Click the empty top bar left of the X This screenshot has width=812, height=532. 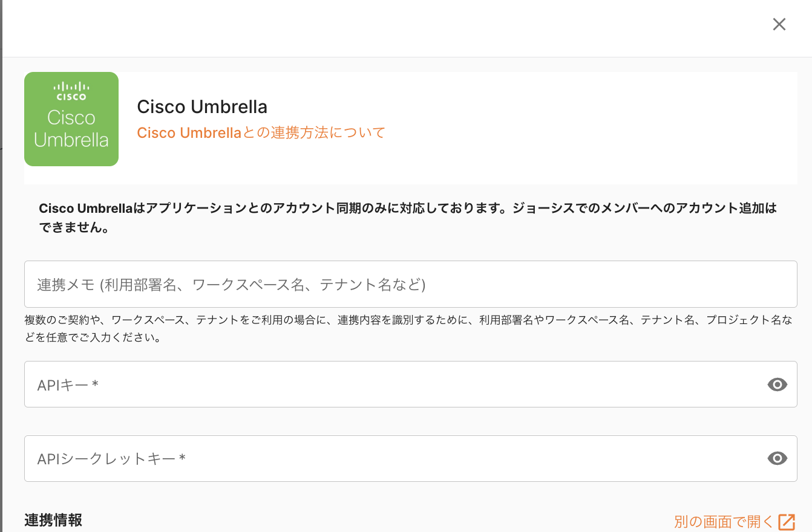tap(387, 27)
